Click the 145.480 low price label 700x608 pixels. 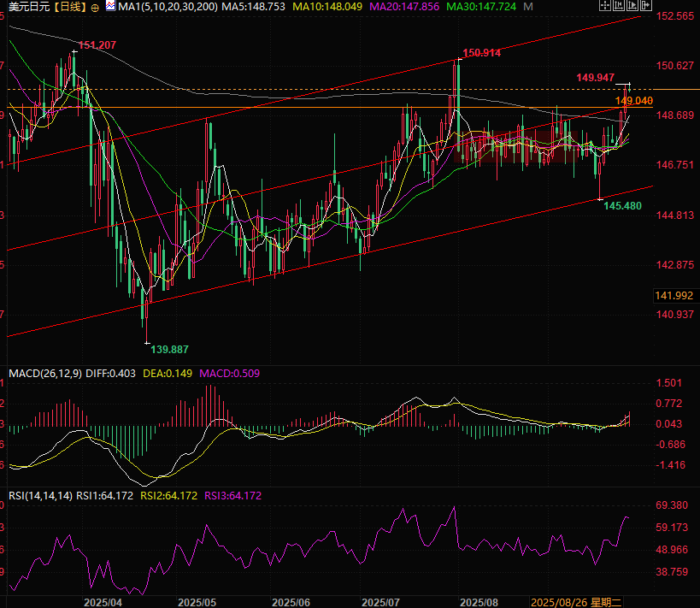(x=623, y=206)
